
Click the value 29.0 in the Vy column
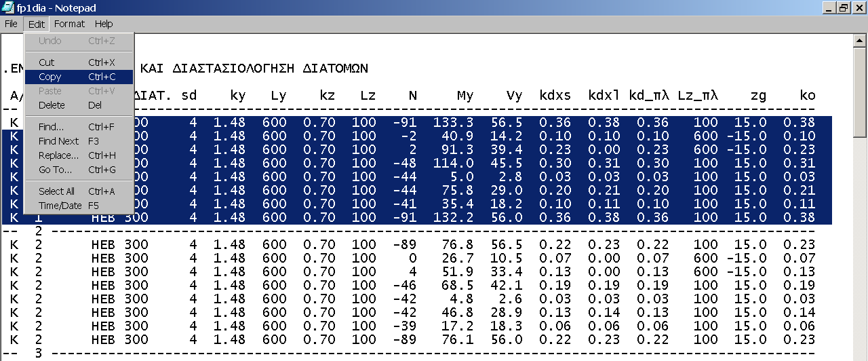tap(507, 191)
